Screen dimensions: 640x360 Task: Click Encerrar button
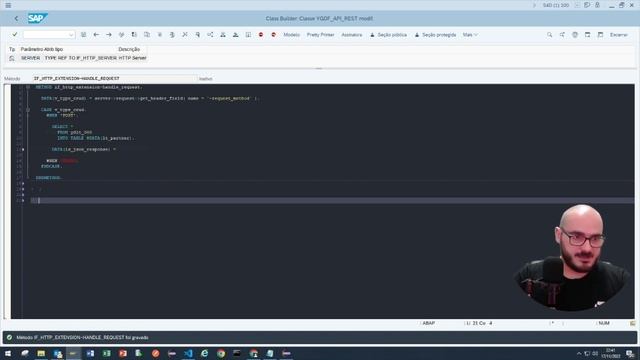(x=619, y=35)
